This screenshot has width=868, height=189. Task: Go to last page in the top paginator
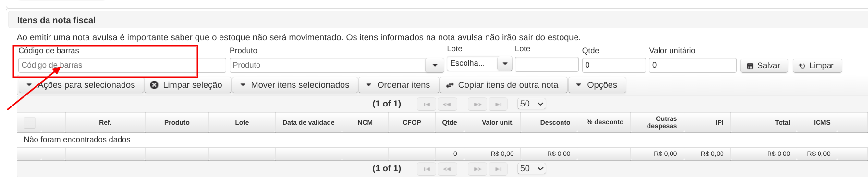[498, 104]
